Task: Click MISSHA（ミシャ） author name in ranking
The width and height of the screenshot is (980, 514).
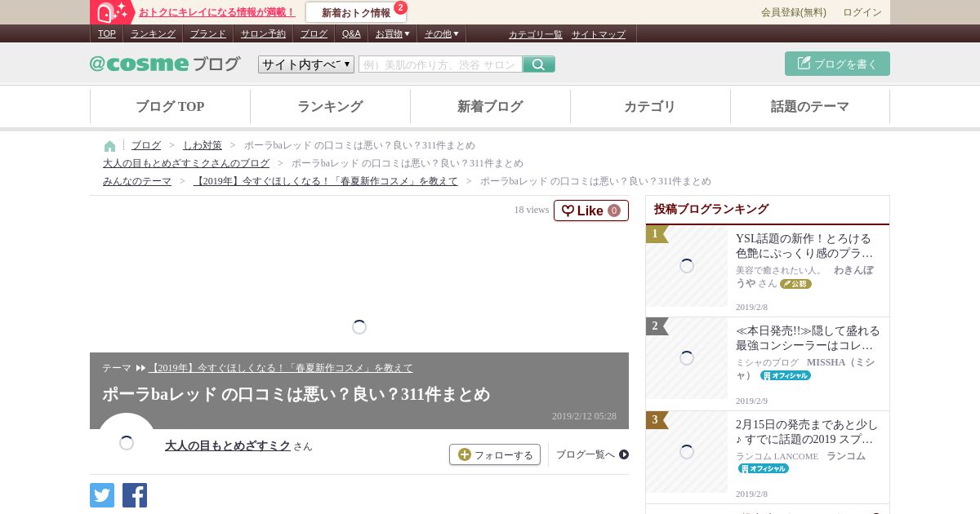Action: pyautogui.click(x=805, y=369)
